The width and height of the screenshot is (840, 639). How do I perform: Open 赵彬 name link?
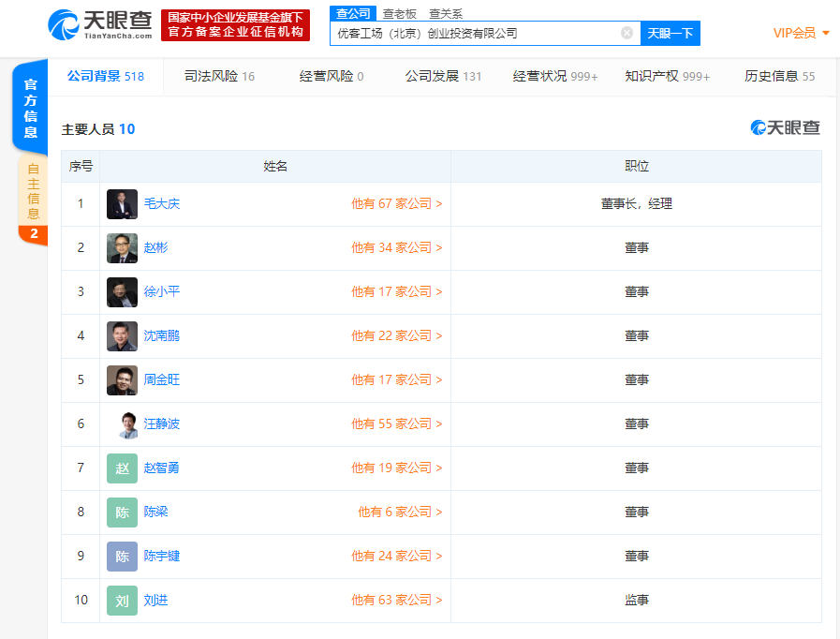[x=155, y=247]
